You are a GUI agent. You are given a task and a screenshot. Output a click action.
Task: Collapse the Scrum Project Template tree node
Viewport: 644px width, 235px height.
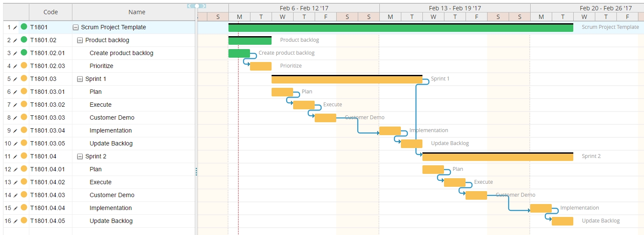pos(76,27)
